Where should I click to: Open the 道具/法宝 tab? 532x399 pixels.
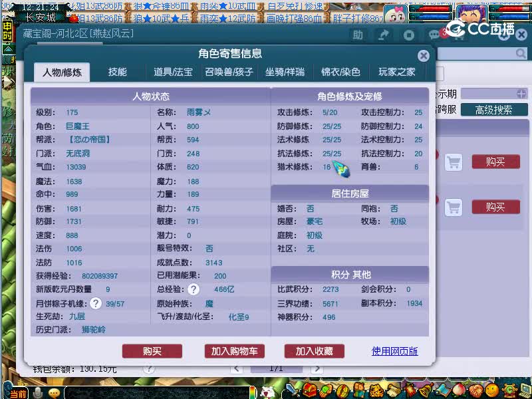[173, 72]
